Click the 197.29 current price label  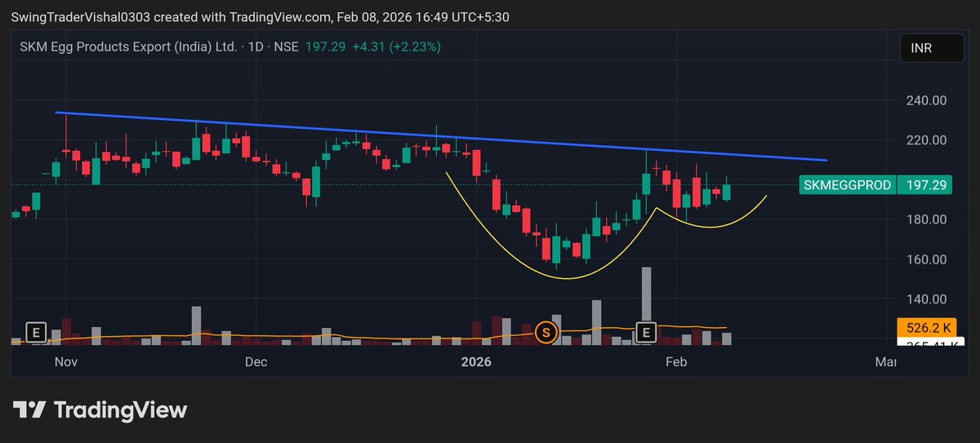pos(926,185)
